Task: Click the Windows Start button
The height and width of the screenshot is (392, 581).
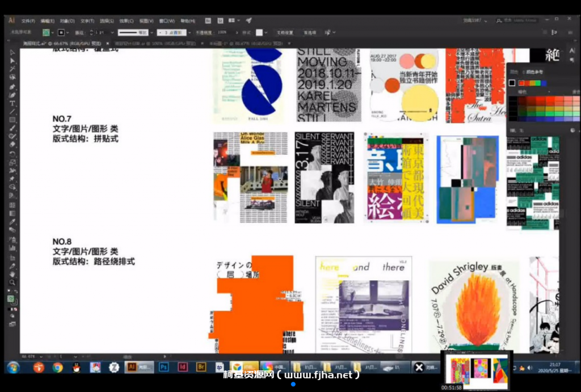Action: pos(14,368)
